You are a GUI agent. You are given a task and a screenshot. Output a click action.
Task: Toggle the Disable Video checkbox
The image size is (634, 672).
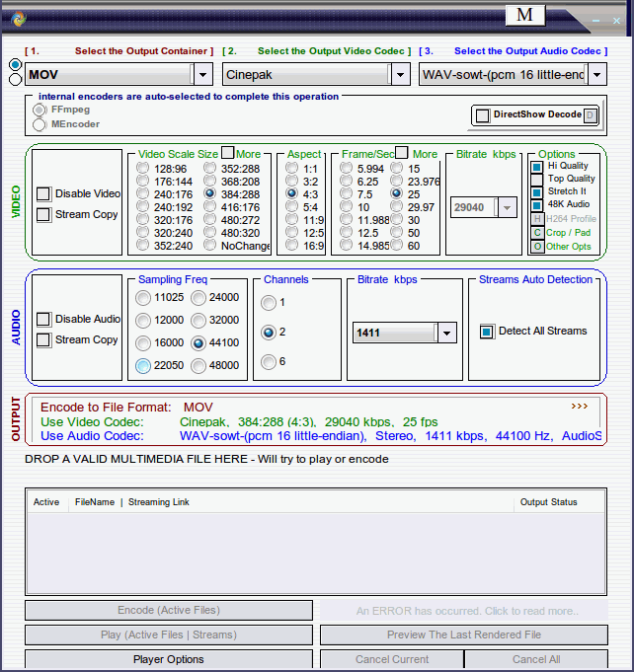point(44,194)
